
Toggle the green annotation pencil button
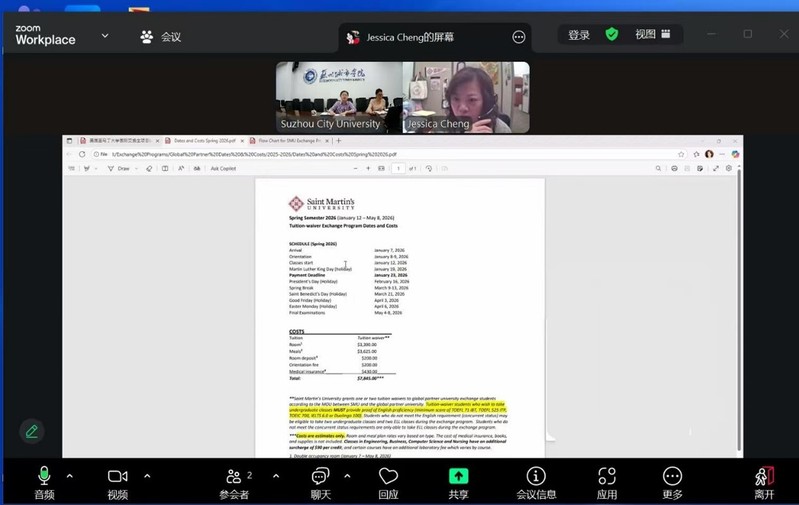32,431
